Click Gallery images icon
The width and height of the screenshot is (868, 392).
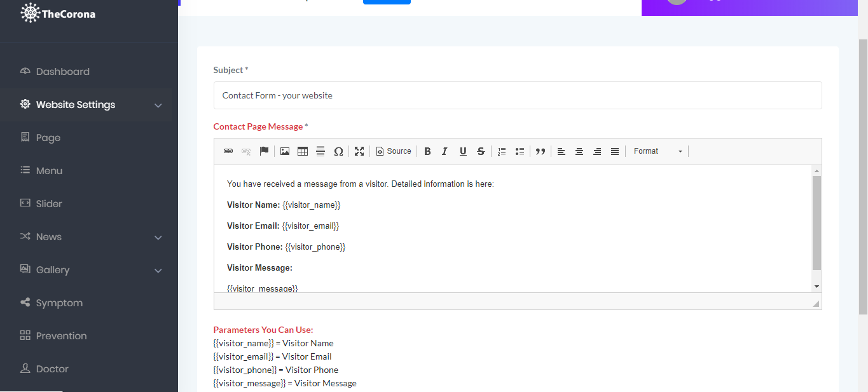coord(25,269)
